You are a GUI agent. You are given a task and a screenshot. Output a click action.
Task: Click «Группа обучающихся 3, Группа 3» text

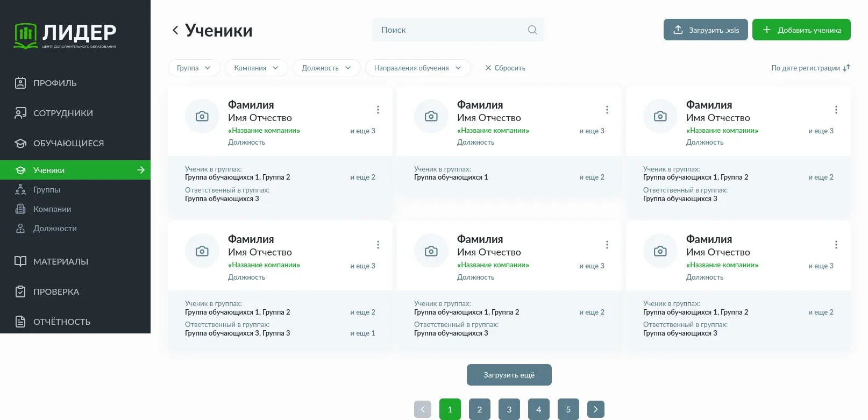tap(238, 333)
